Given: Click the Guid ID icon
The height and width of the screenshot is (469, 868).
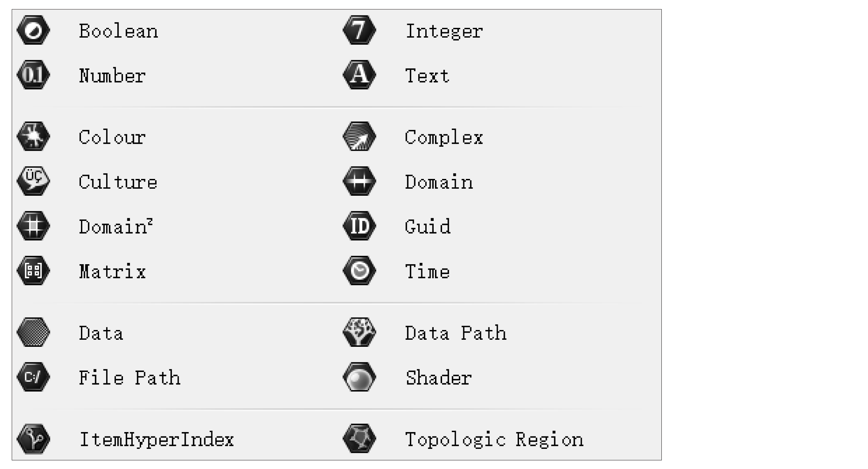Looking at the screenshot, I should coord(359,226).
